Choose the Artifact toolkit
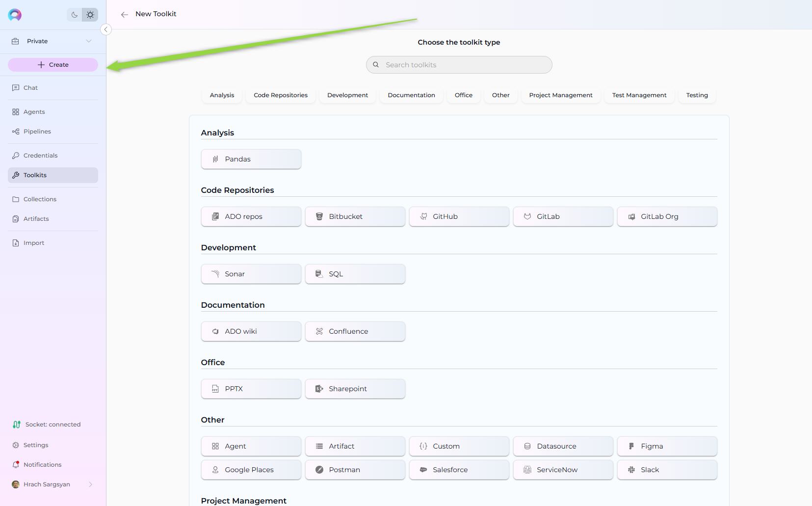 coord(355,446)
